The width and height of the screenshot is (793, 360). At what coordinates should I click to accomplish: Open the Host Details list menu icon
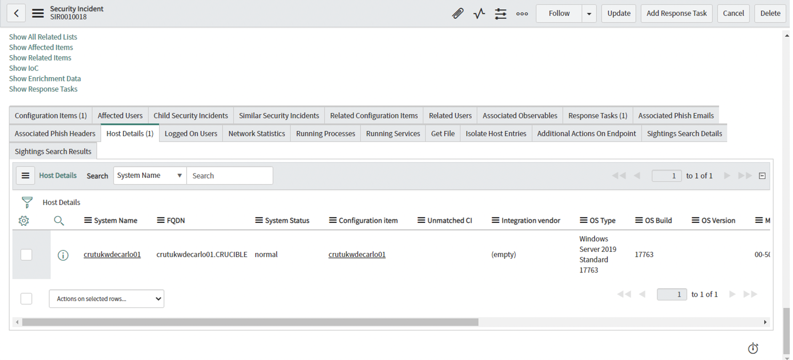(x=25, y=175)
